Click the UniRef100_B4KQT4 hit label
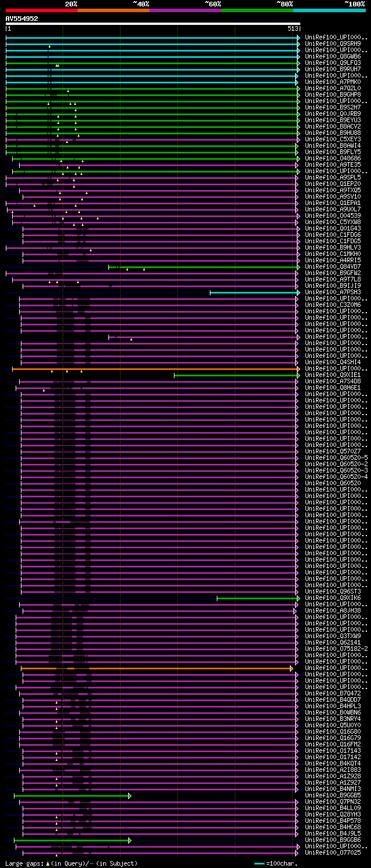This screenshot has height=868, width=371. point(333,763)
